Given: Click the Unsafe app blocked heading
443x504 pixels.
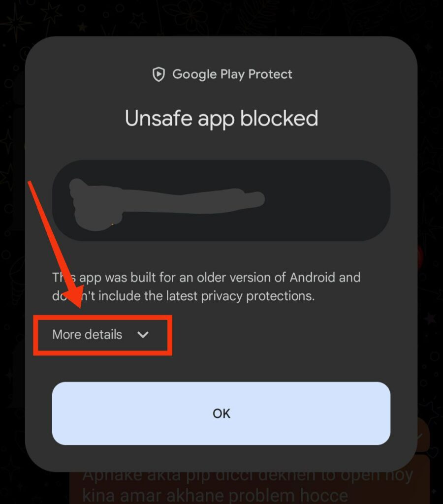Looking at the screenshot, I should 221,119.
